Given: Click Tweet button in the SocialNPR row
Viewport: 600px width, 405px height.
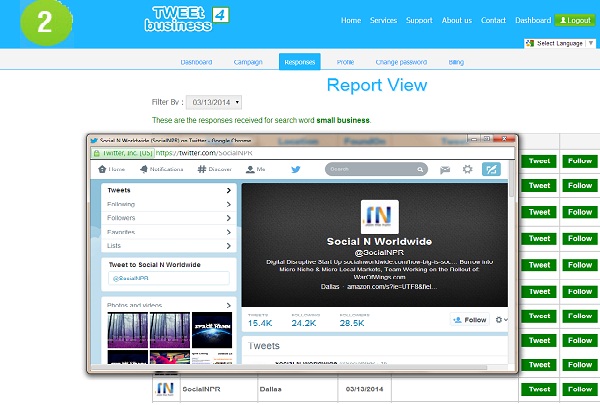Looking at the screenshot, I should (539, 389).
